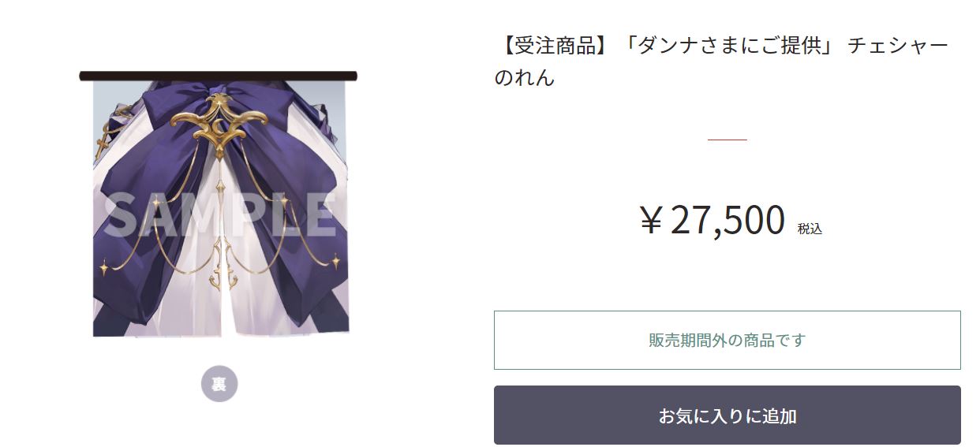
Task: Click the yen symbol before price
Action: pyautogui.click(x=652, y=222)
